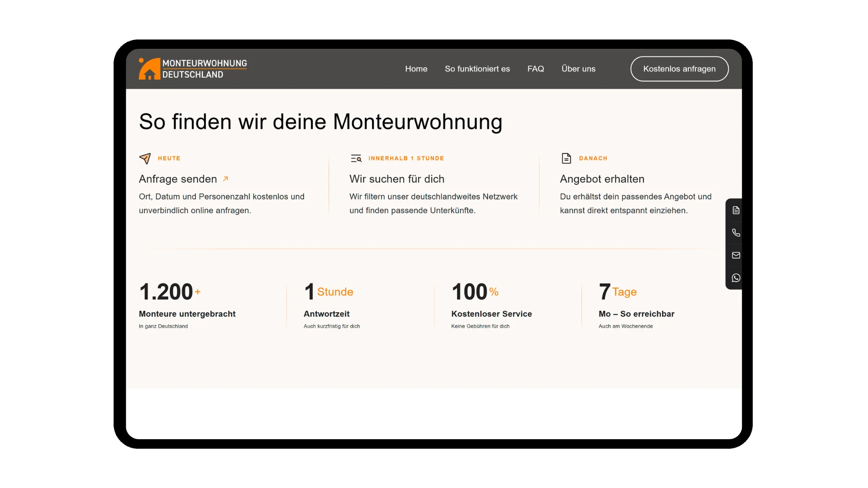Image resolution: width=868 pixels, height=488 pixels.
Task: Open the FAQ navigation item
Action: point(536,69)
